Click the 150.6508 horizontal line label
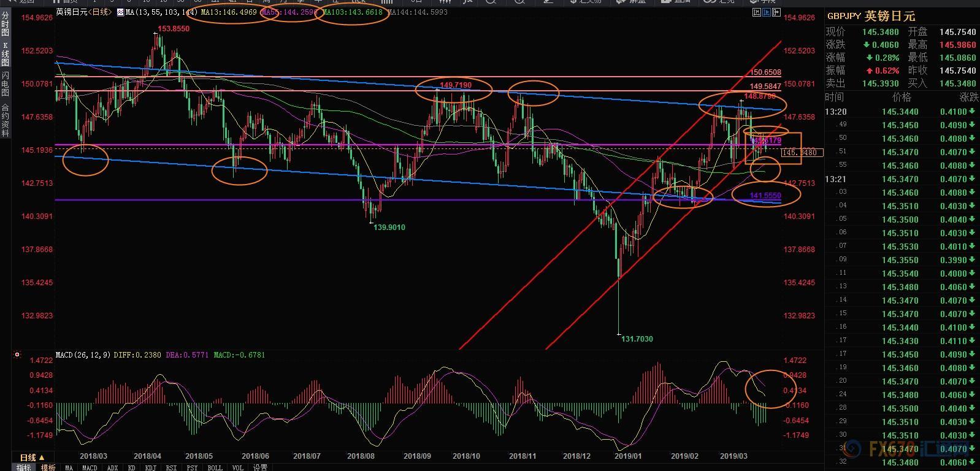 [x=765, y=73]
